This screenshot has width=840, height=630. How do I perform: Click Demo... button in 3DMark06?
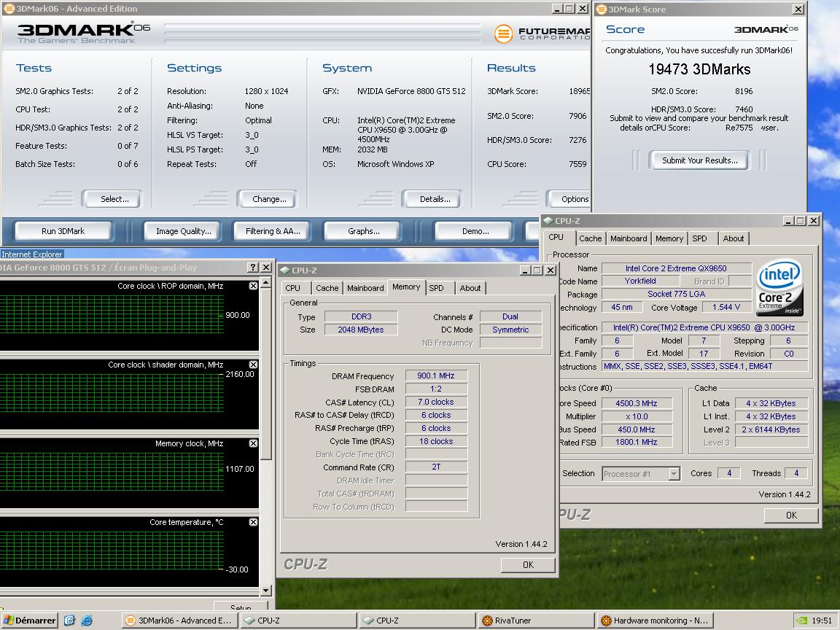[x=472, y=231]
